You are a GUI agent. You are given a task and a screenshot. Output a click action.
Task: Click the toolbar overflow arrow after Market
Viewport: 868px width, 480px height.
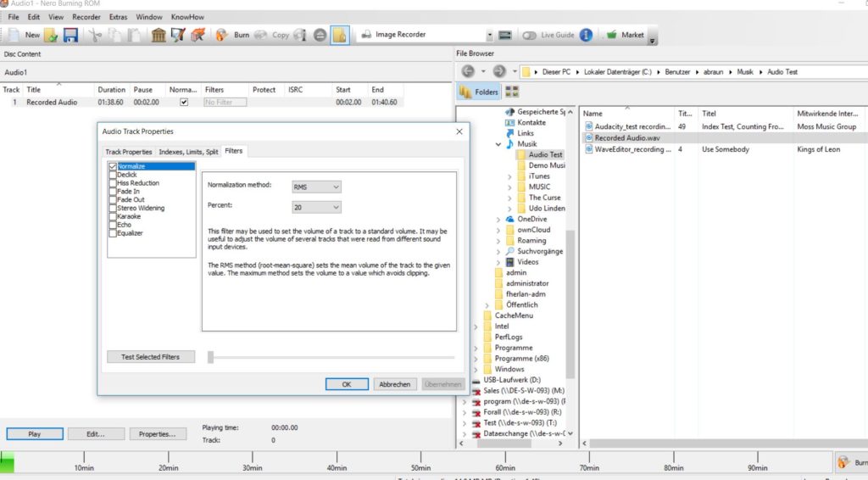(x=652, y=41)
